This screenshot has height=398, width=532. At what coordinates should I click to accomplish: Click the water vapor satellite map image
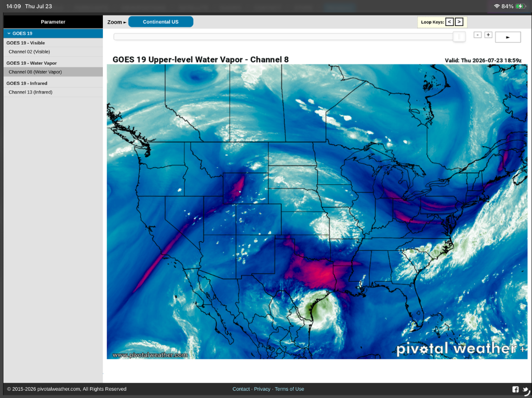[x=317, y=212]
